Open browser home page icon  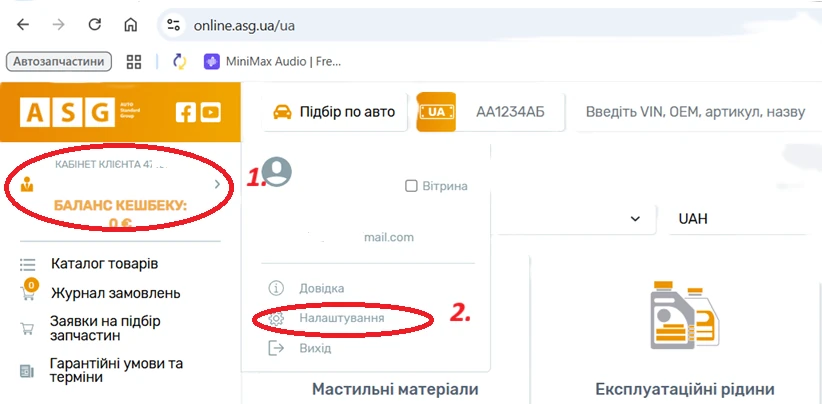[x=130, y=25]
